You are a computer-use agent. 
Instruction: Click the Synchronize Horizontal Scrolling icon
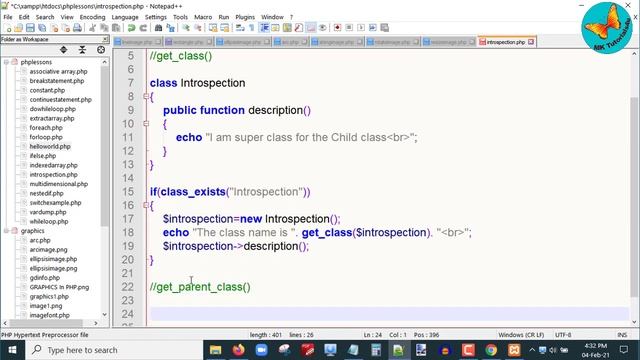(224, 28)
